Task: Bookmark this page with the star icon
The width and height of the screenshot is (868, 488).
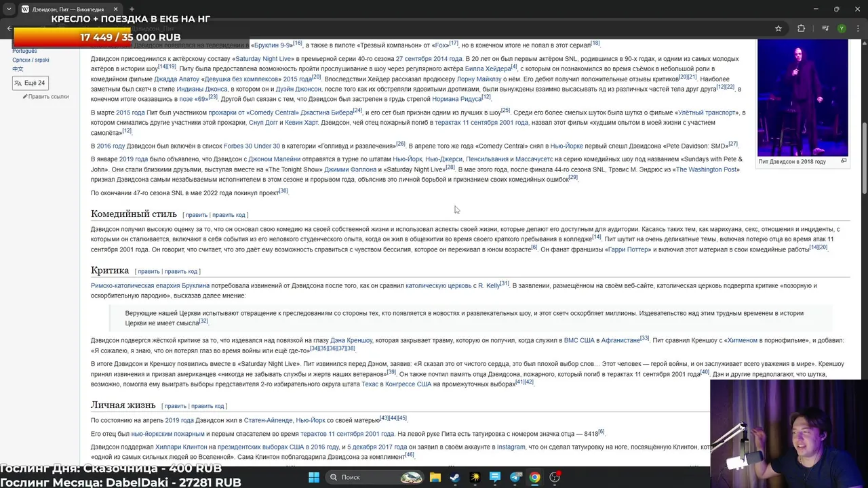Action: [778, 28]
